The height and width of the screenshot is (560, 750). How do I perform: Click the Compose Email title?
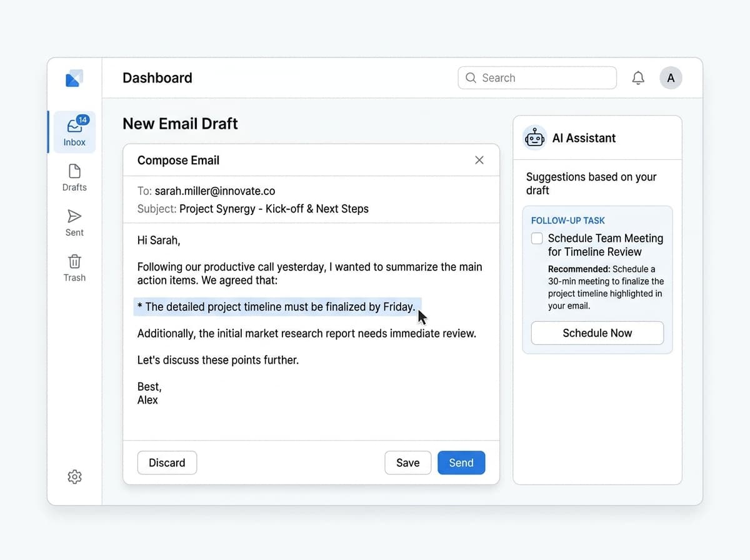tap(178, 161)
